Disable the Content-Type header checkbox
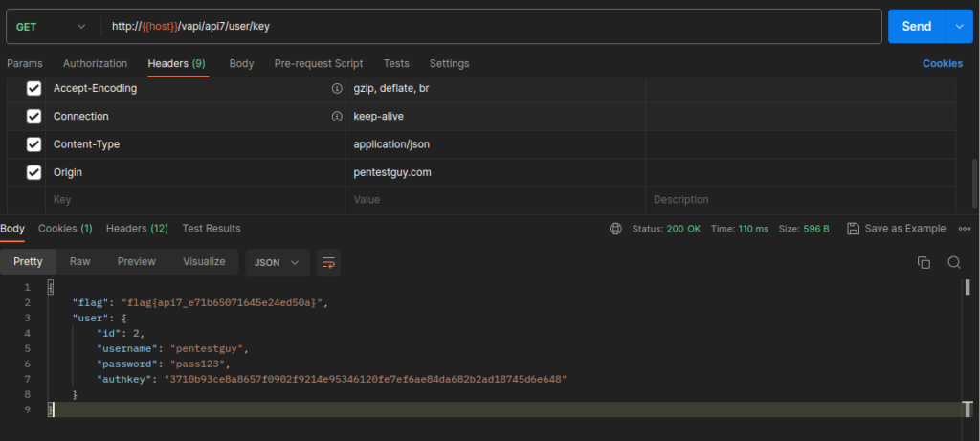 click(33, 144)
